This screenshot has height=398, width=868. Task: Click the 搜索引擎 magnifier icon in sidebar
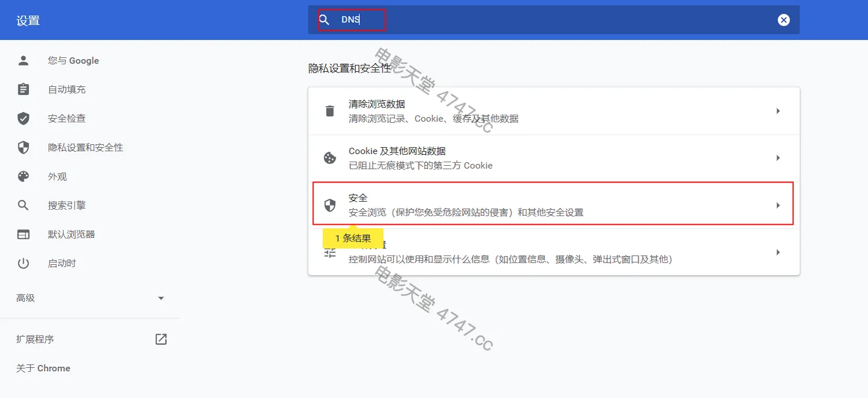23,206
